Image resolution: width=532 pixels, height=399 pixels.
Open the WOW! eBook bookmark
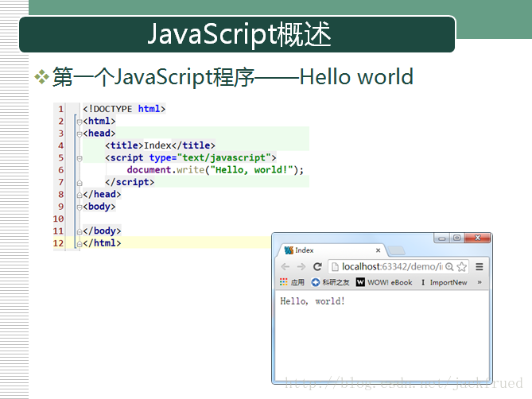pos(384,282)
